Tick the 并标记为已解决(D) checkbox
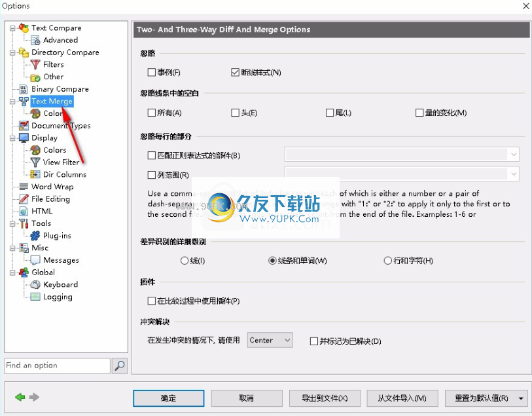Screen dimensions: 532x416 tap(314, 341)
